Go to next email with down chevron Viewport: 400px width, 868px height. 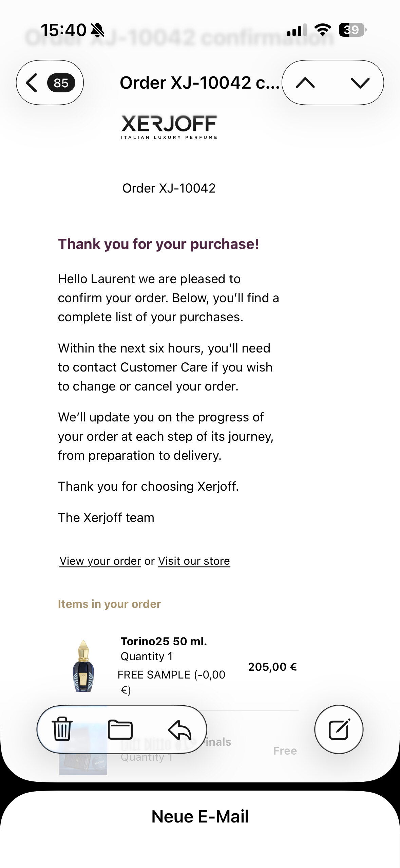(x=360, y=83)
